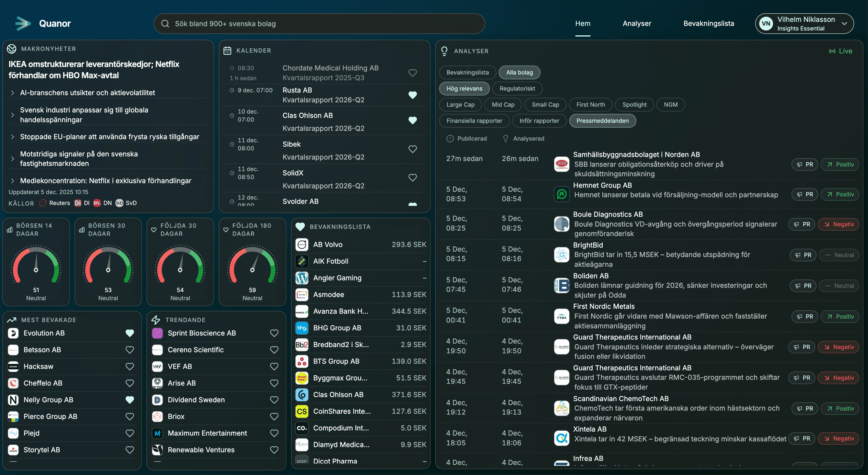Screen dimensions: 868x475
Task: Click the AB Volvo logo in Bevakningslista
Action: point(302,244)
